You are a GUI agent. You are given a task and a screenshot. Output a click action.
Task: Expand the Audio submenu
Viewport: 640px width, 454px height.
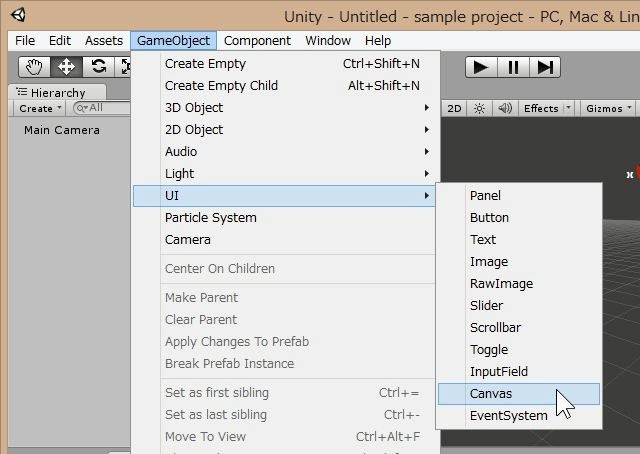tap(286, 152)
